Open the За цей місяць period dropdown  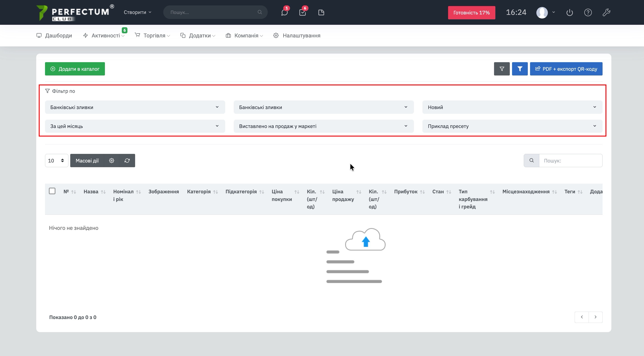coord(135,126)
